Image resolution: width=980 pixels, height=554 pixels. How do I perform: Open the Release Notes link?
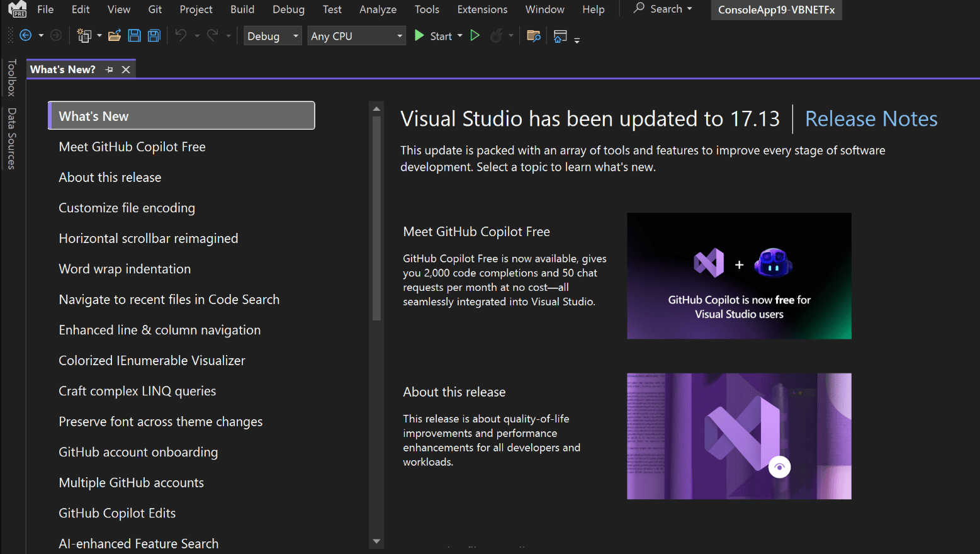point(871,119)
